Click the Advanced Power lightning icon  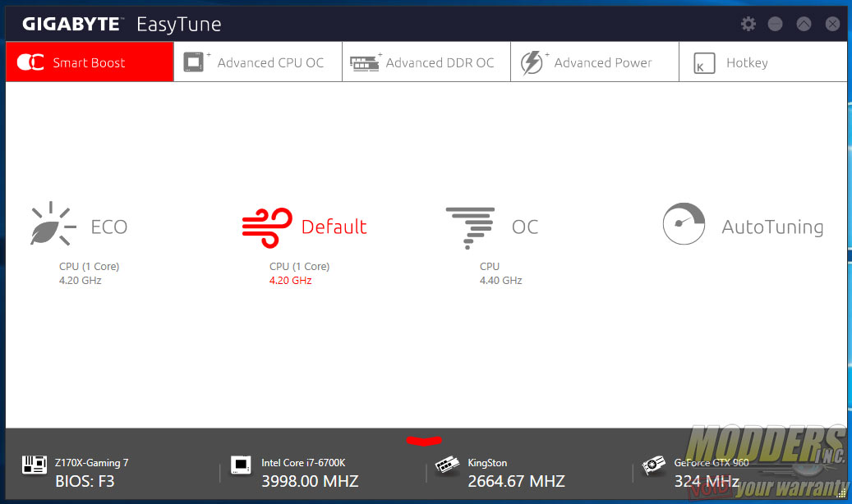pyautogui.click(x=532, y=62)
